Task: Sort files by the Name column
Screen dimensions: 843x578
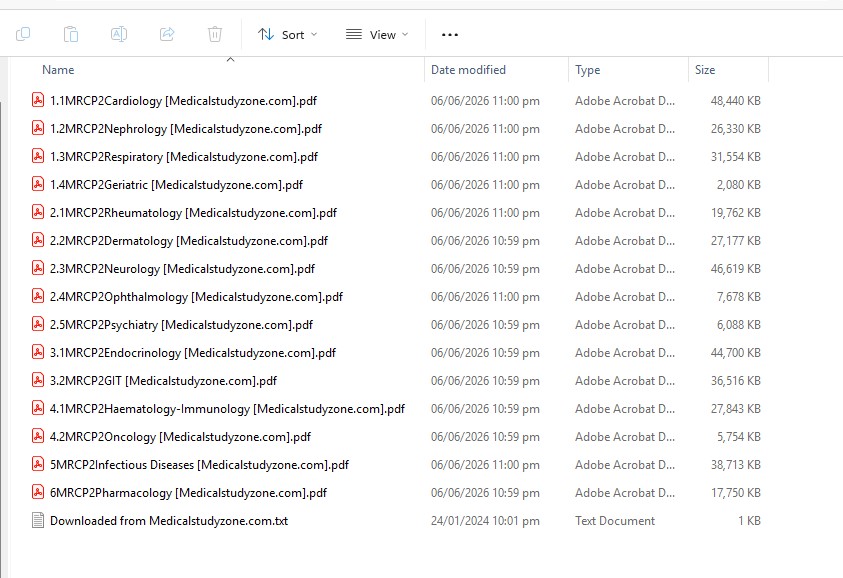Action: pos(58,70)
